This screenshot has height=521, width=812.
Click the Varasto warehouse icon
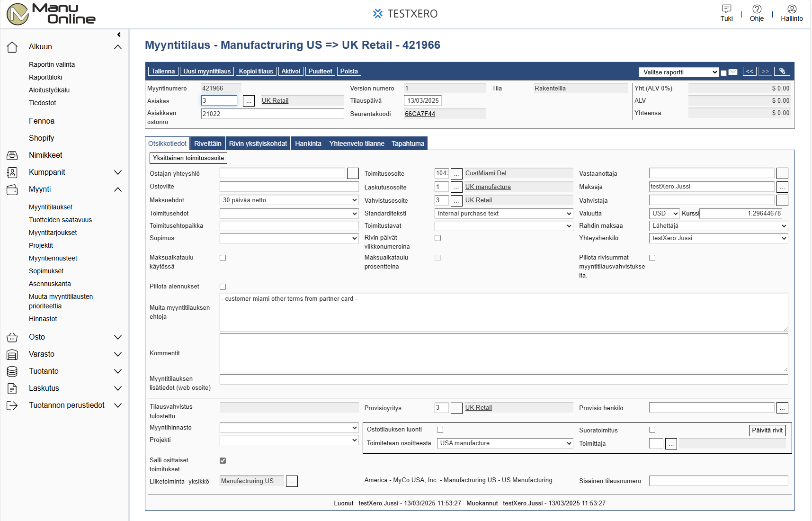pyautogui.click(x=12, y=354)
